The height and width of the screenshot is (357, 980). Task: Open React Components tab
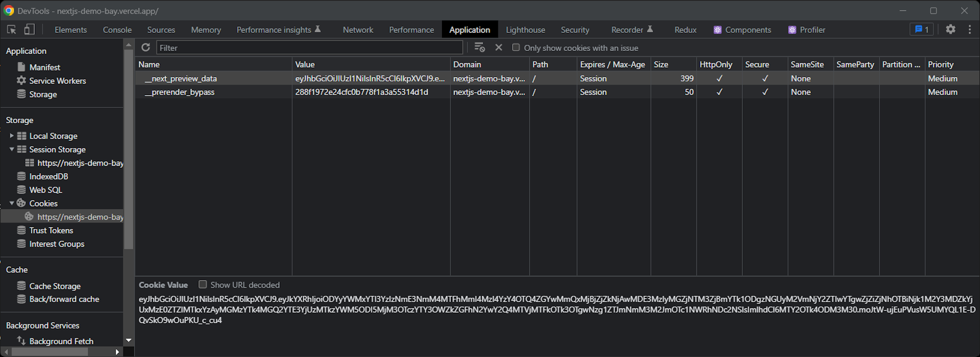tap(742, 30)
